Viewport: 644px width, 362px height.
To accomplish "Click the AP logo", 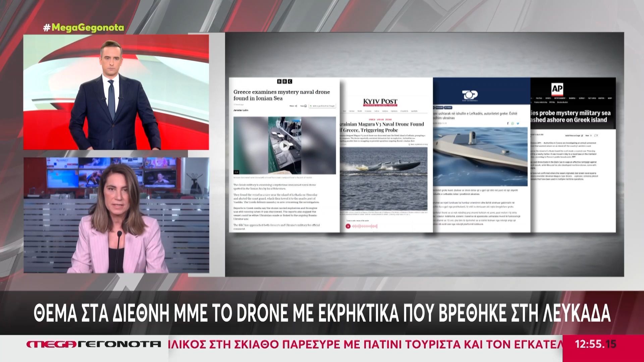I will pos(557,89).
